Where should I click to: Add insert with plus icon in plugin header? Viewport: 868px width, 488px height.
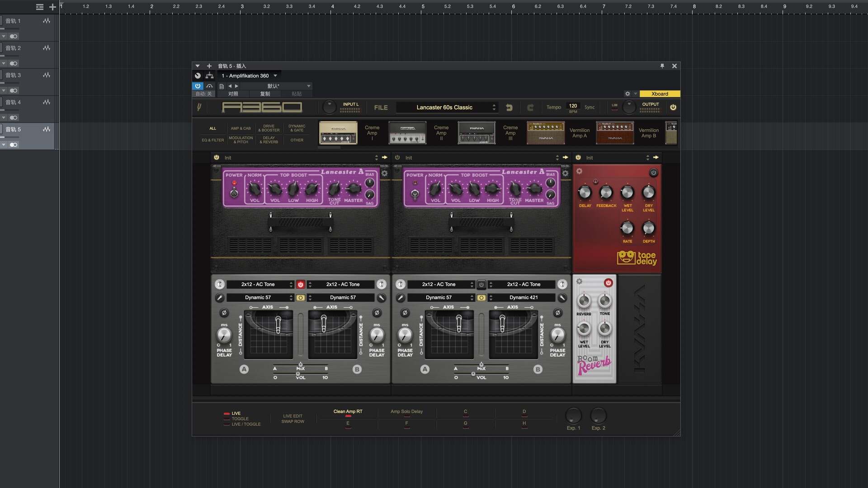tap(209, 66)
